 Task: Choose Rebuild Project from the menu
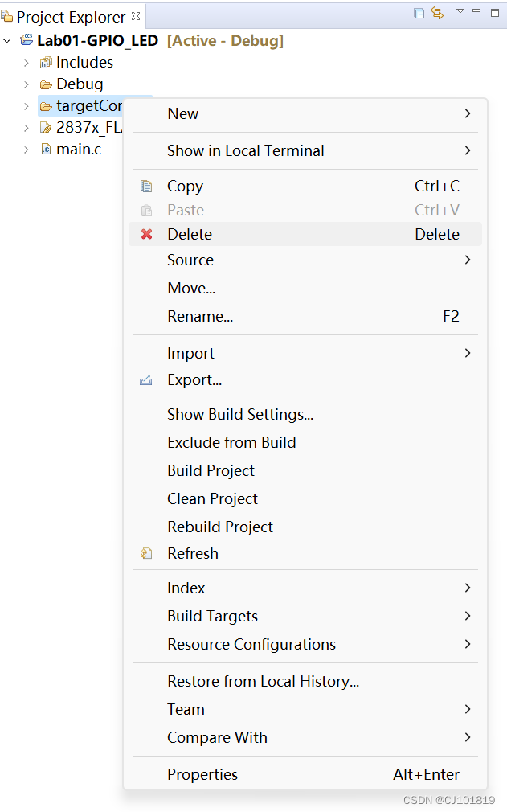[x=220, y=527]
